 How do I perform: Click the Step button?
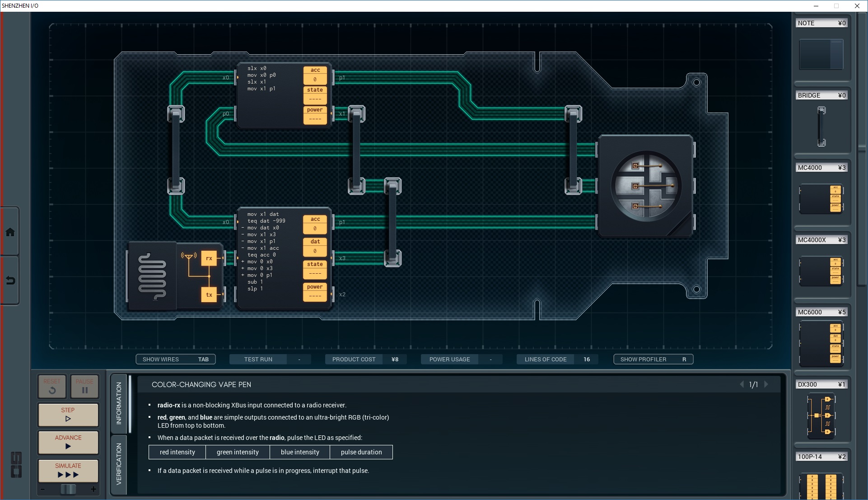tap(68, 415)
